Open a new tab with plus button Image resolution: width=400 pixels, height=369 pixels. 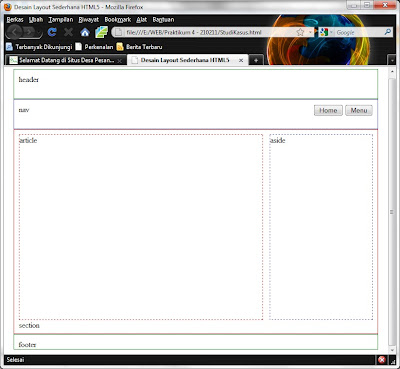pos(256,60)
